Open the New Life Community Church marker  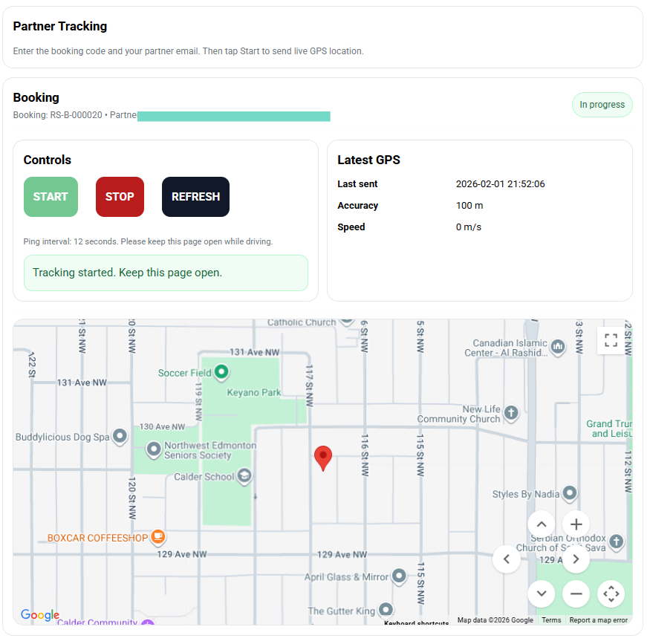pos(511,412)
